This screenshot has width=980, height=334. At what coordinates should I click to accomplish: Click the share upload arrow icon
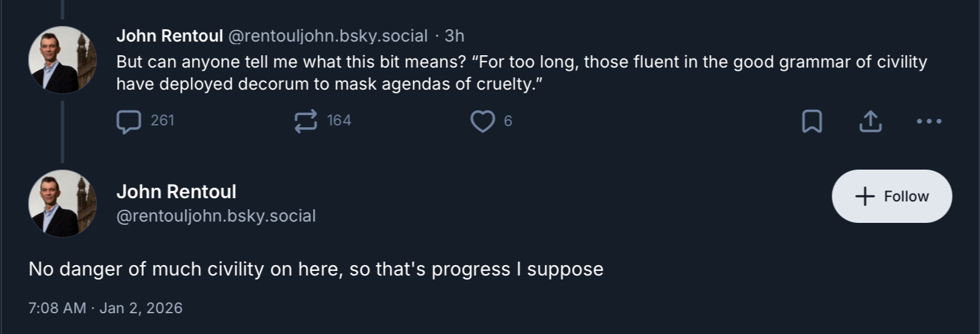pos(871,122)
